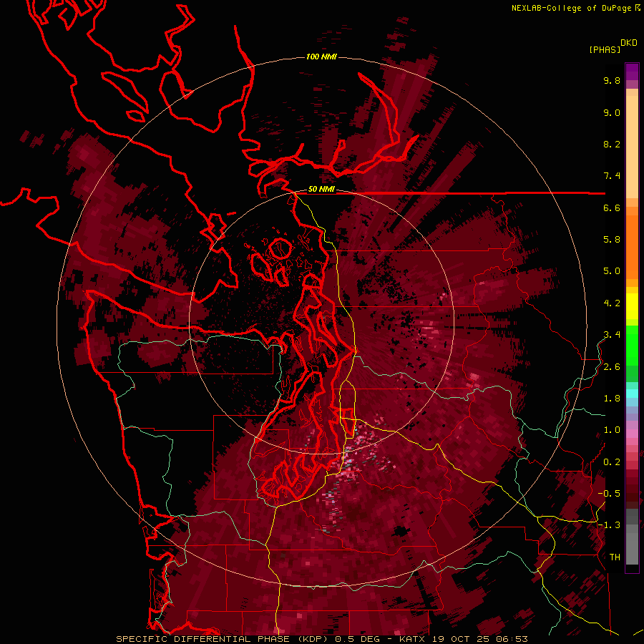This screenshot has width=644, height=644.
Task: Click the 3.4 scale value
Action: 612,335
